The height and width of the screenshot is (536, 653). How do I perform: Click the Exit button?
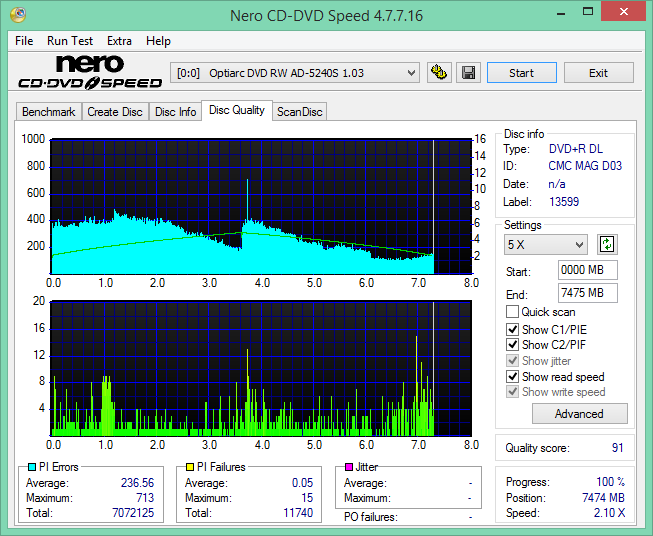point(599,73)
